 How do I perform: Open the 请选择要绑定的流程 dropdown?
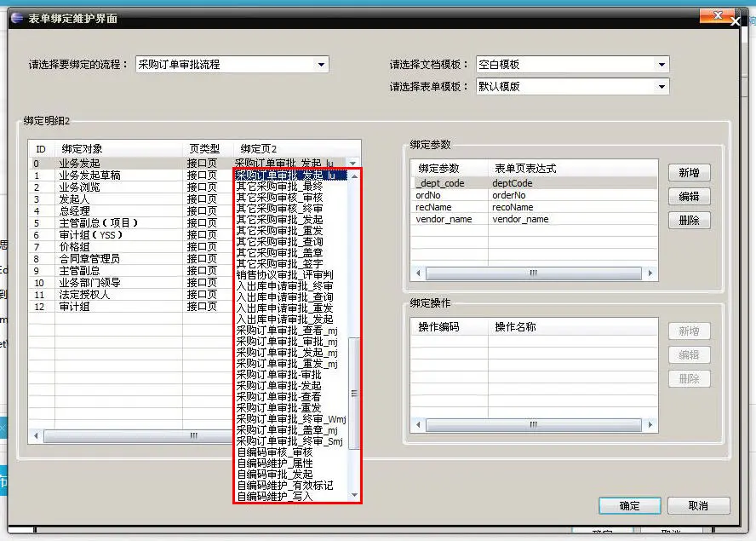click(321, 65)
